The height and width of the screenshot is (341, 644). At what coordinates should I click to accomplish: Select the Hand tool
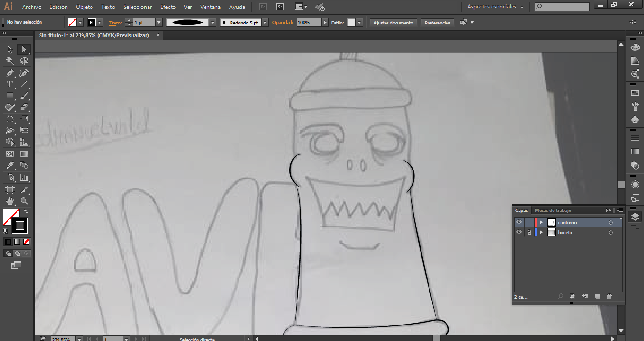10,201
